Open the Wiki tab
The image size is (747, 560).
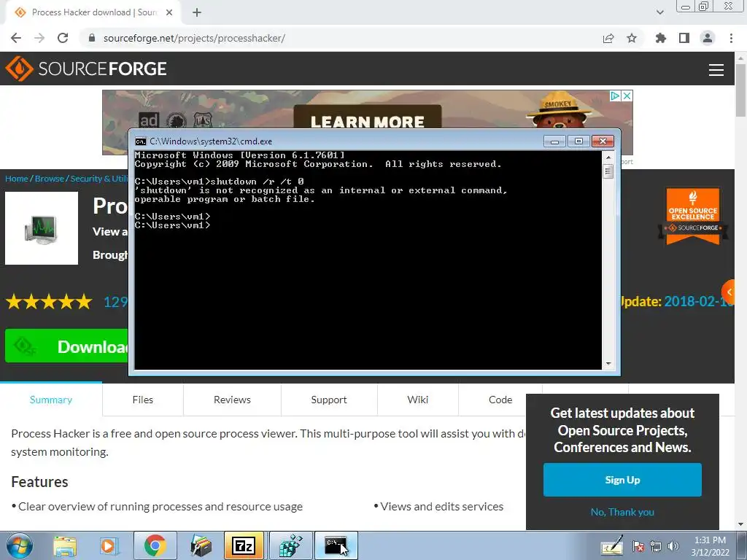click(418, 400)
